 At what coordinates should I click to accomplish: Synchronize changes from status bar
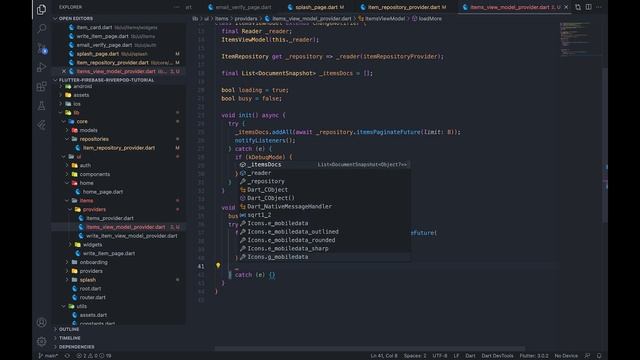point(67,356)
